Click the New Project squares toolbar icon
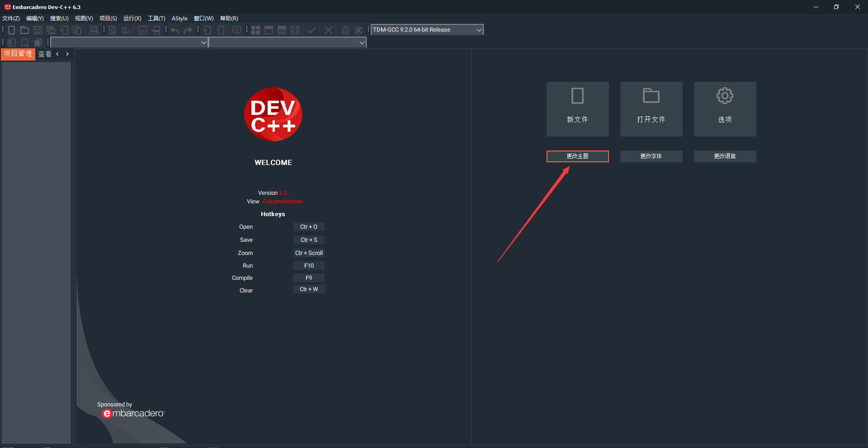This screenshot has width=868, height=448. (x=255, y=30)
